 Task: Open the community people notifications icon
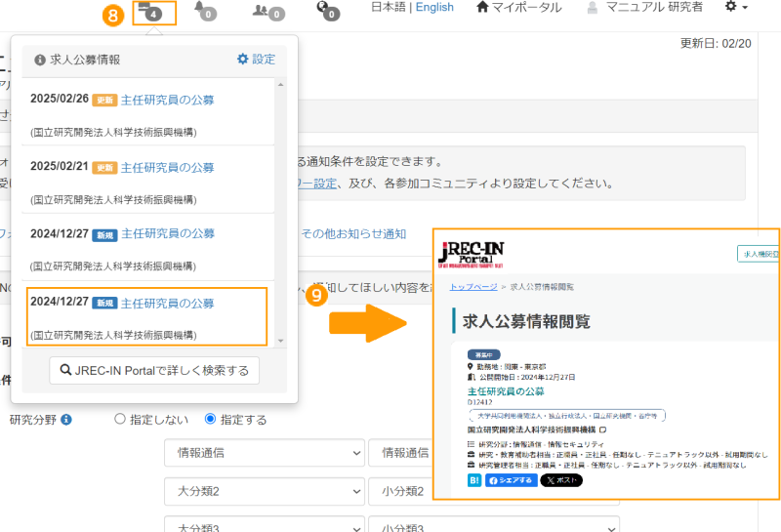click(x=268, y=12)
